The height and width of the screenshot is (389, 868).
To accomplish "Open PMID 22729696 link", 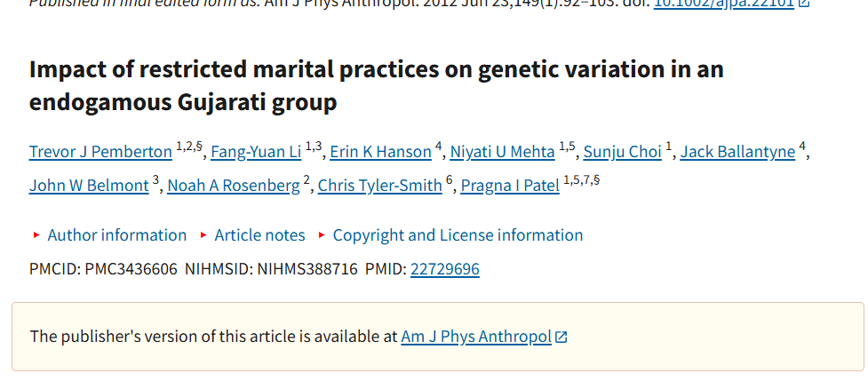I will pos(444,269).
